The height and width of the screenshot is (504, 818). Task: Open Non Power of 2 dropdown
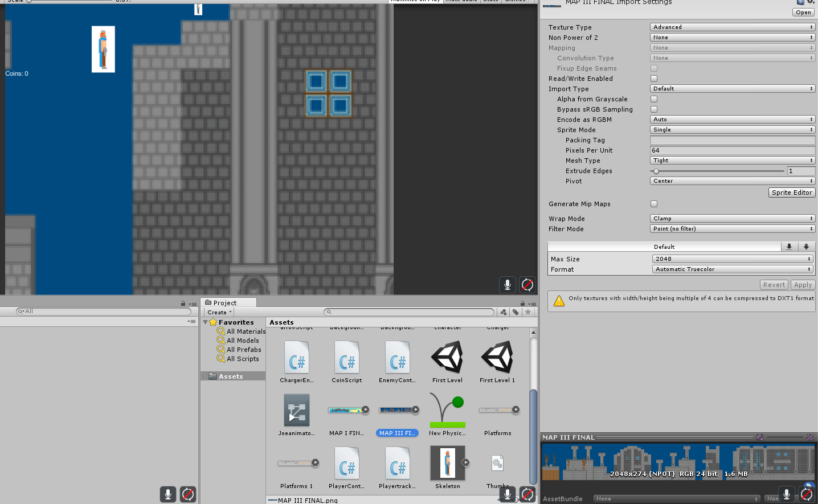point(733,38)
